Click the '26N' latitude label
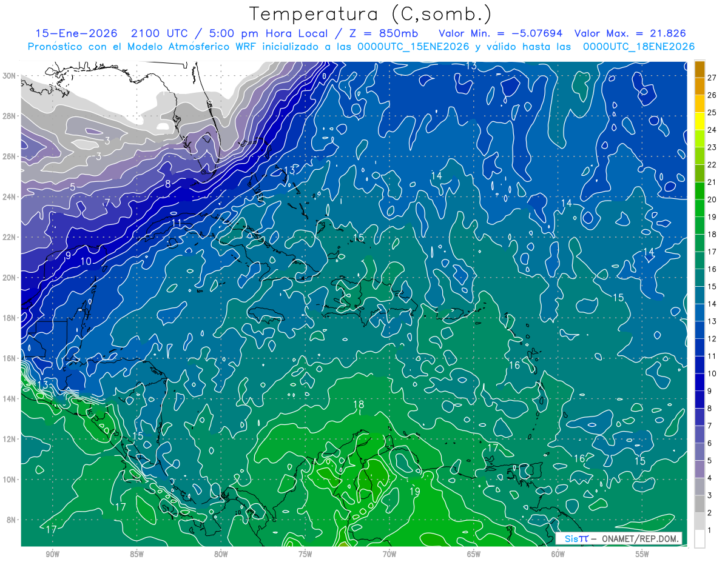Viewport: 728px width, 562px height. 10,156
